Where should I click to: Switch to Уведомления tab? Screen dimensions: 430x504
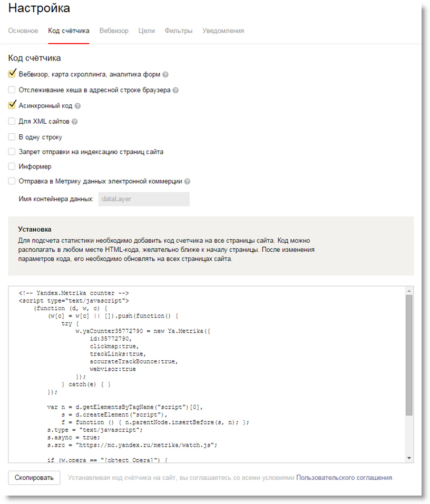(x=223, y=31)
